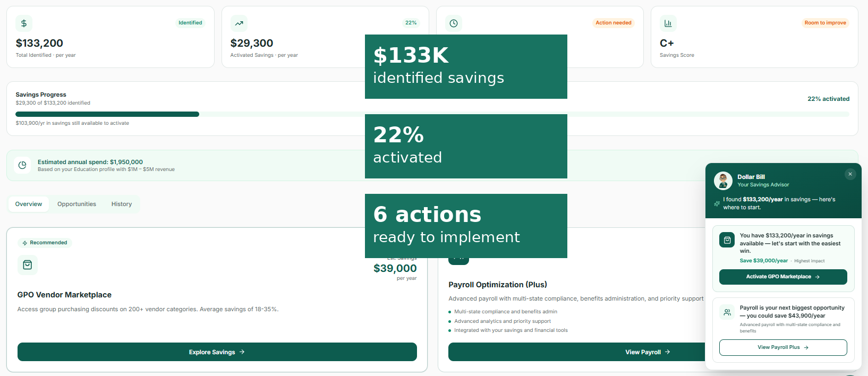868x376 pixels.
Task: Close the Dollar Bill advisor panel
Action: point(850,174)
